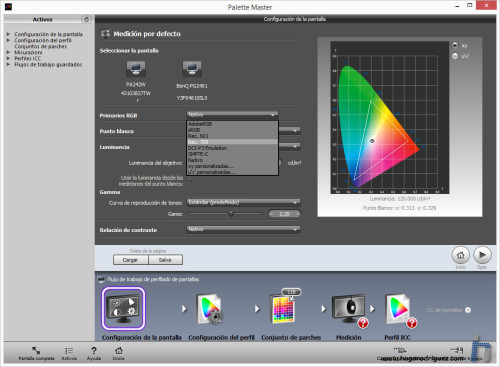Image resolution: width=500 pixels, height=367 pixels.
Task: Close the Palette Master window
Action: tap(486, 5)
